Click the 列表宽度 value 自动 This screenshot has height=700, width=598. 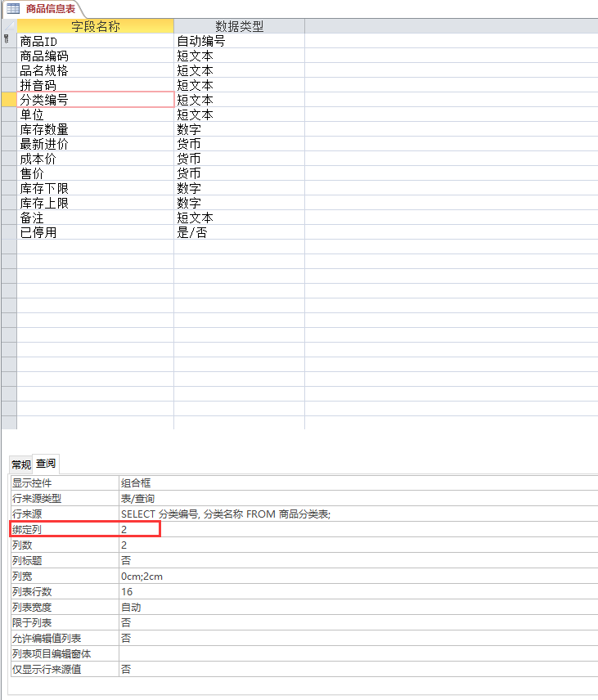pos(358,607)
